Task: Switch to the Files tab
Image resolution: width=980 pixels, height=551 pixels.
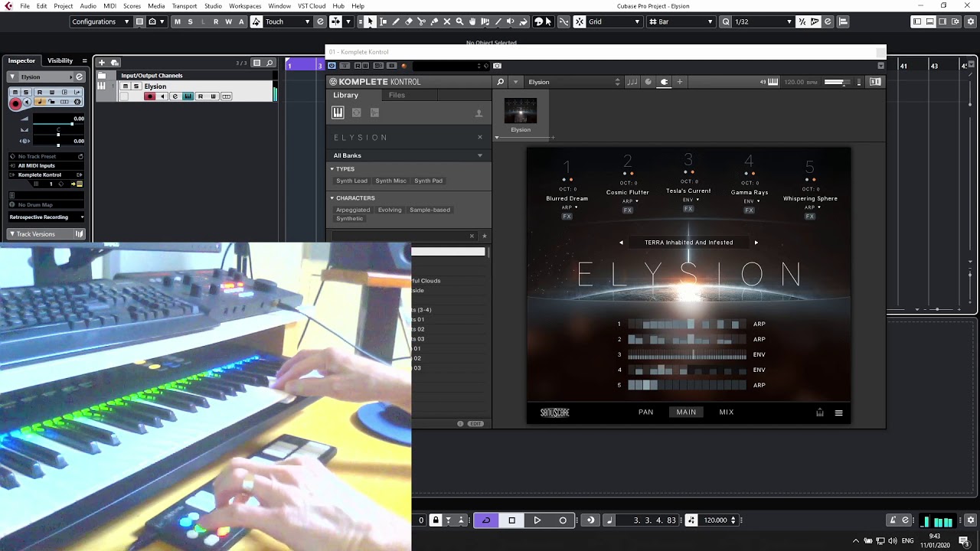Action: pos(397,95)
